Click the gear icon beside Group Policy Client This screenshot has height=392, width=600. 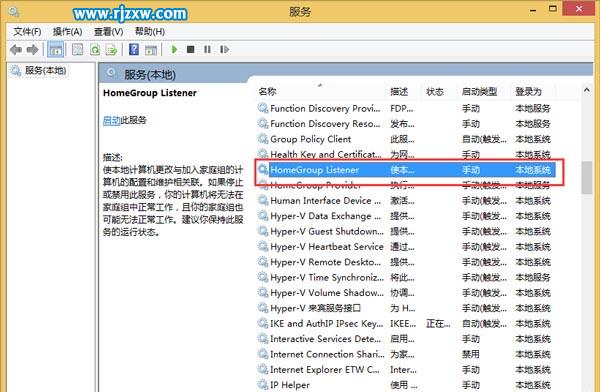263,139
